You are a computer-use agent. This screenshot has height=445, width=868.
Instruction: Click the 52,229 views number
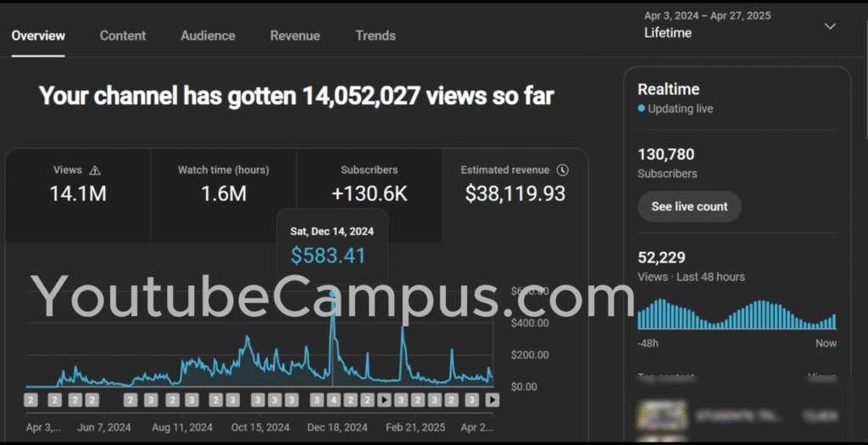(661, 258)
